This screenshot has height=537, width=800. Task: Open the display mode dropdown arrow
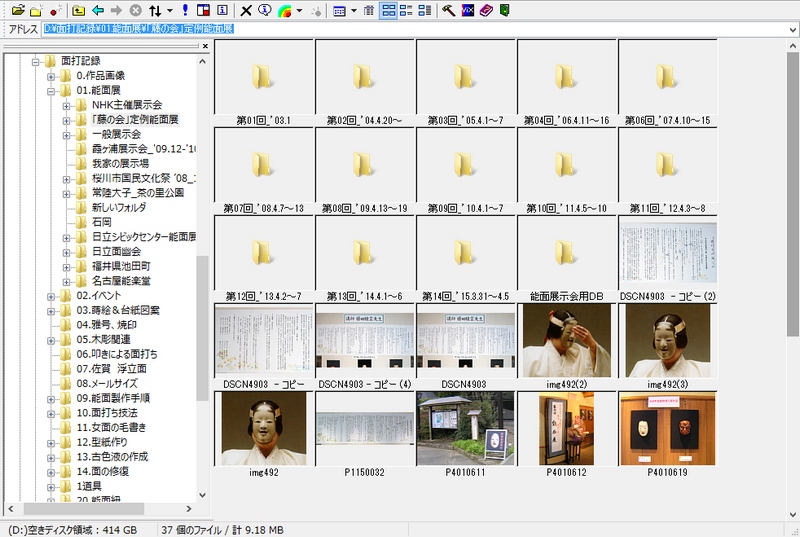tap(354, 10)
